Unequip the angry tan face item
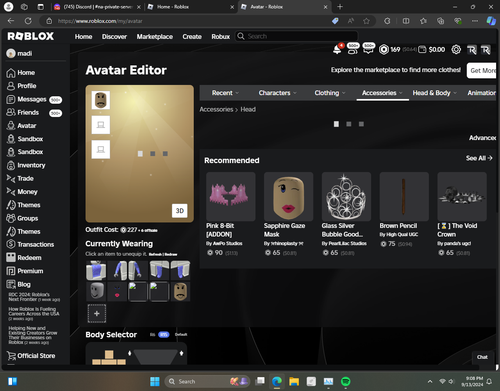 180,291
